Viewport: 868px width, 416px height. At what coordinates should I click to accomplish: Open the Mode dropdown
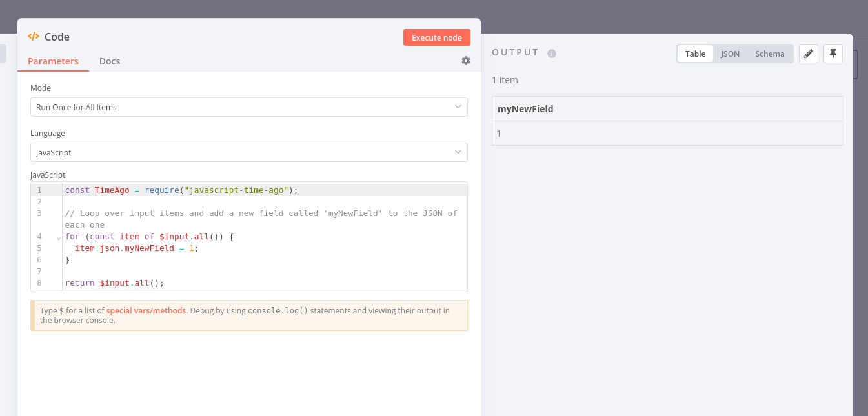[x=248, y=107]
